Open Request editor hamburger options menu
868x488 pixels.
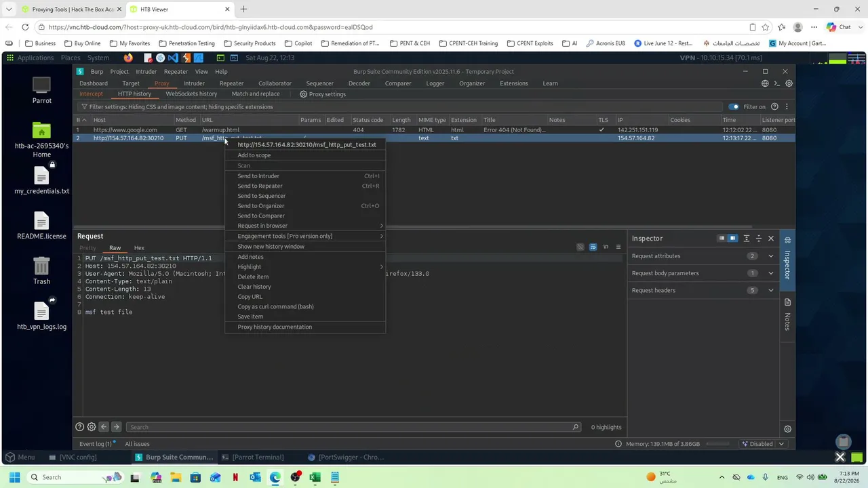tap(618, 247)
